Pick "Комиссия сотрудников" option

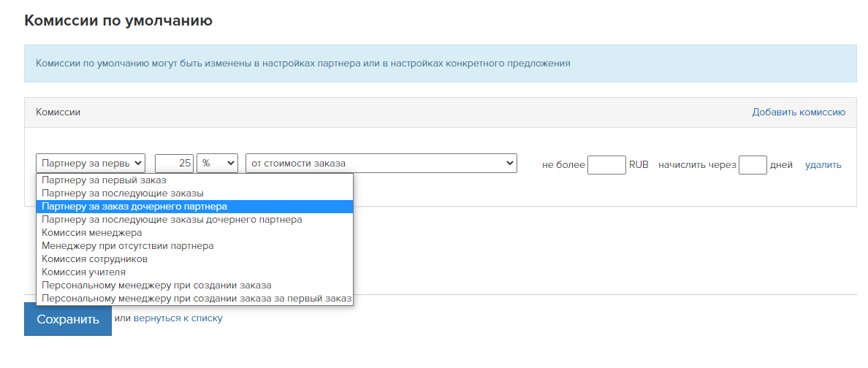194,259
